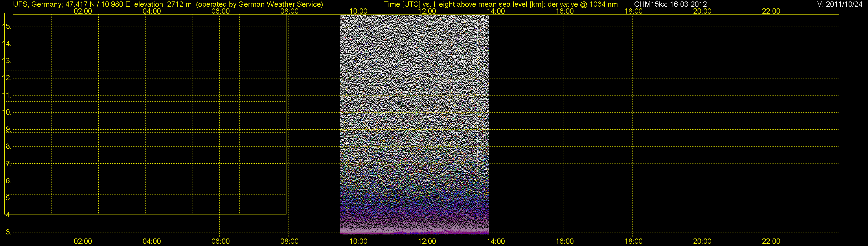Viewport: 868px width, 246px height.
Task: Click the height axis label '6.'
Action: tap(8, 181)
